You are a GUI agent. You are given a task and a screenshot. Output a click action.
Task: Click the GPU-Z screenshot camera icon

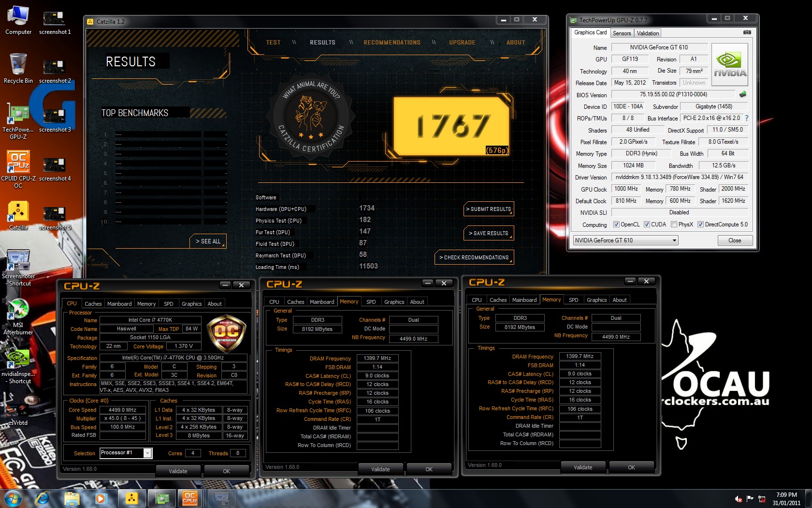747,32
